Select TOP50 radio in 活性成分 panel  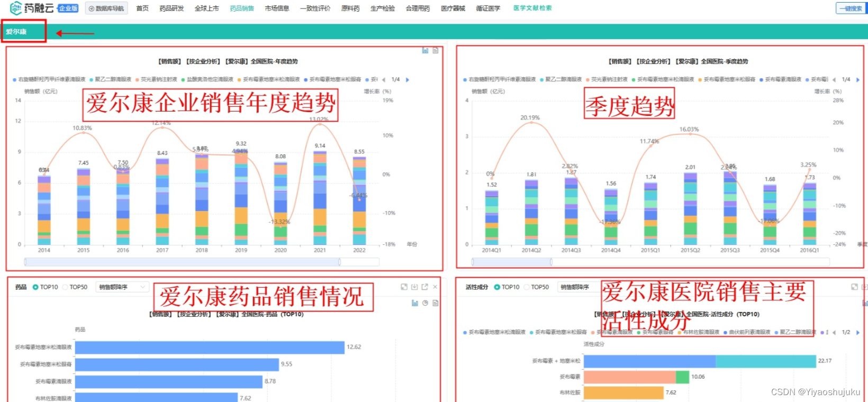(x=536, y=287)
